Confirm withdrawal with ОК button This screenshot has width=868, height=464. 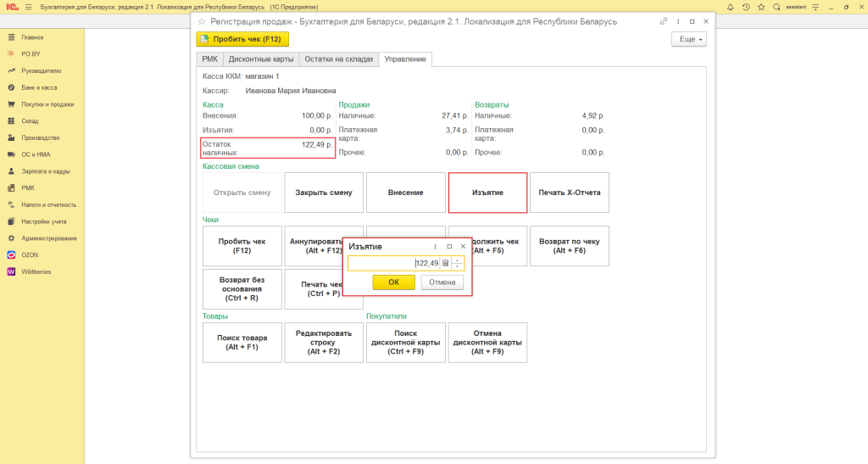tap(393, 282)
